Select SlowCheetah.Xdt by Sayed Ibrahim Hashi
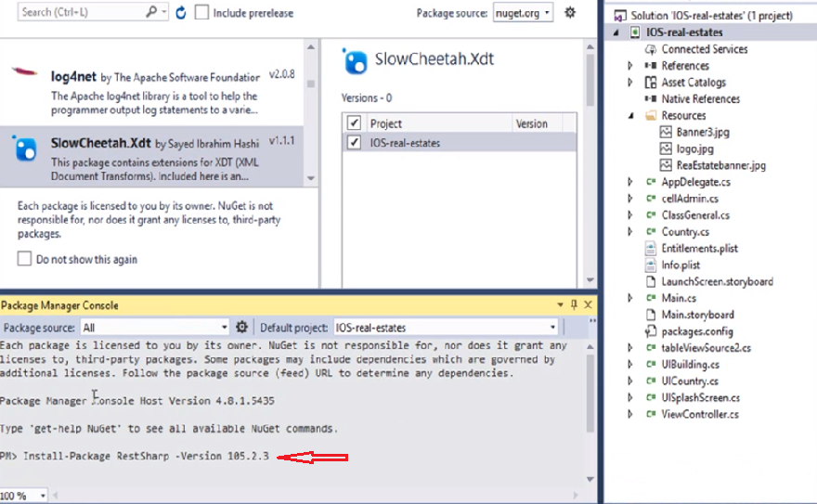 click(151, 156)
